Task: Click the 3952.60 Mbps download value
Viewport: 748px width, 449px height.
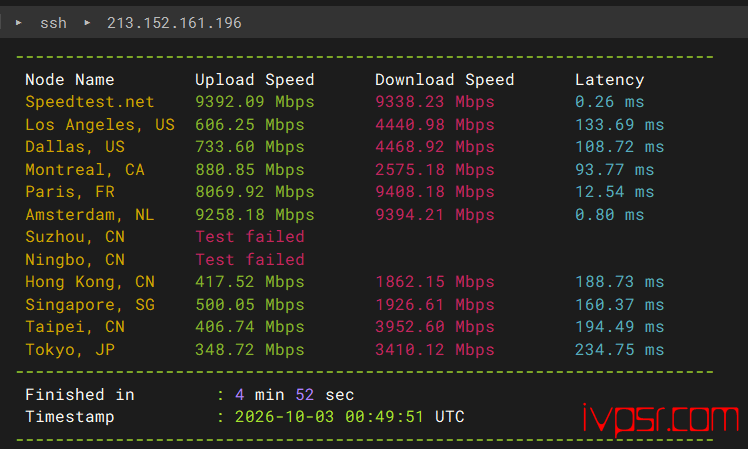Action: [x=435, y=327]
